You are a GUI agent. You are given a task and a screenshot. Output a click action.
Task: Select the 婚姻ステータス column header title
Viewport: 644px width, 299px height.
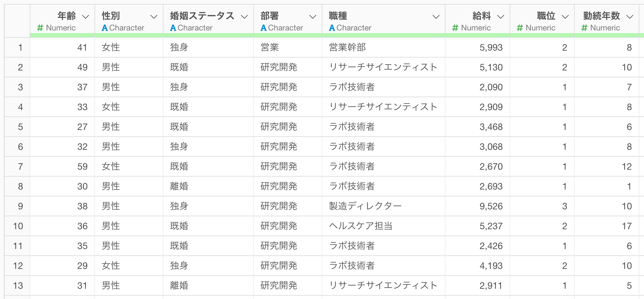coord(202,16)
